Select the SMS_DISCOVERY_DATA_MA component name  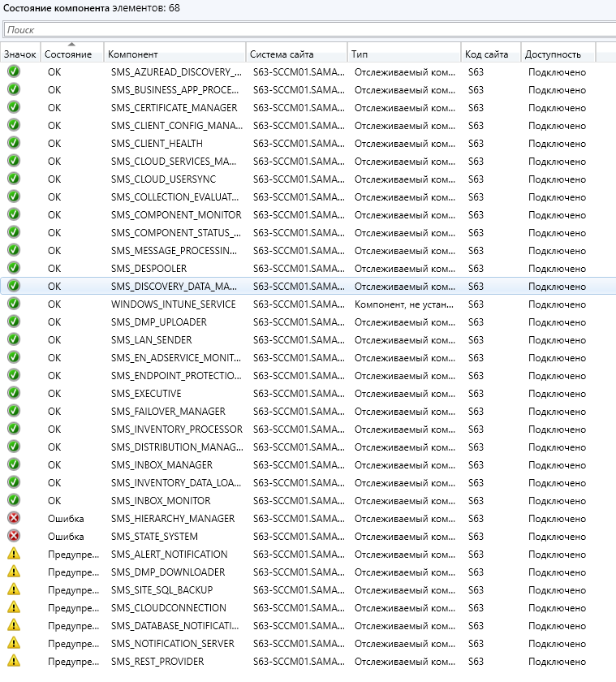coord(174,286)
